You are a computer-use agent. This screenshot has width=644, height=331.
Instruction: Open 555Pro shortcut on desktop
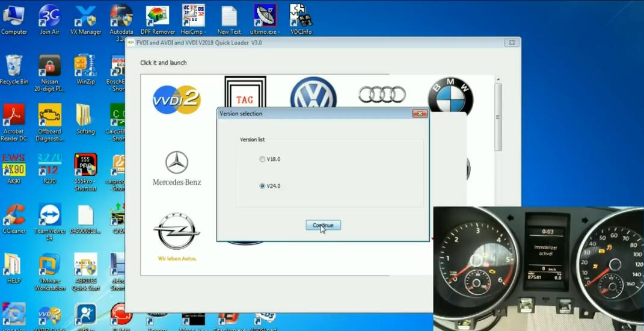point(85,172)
